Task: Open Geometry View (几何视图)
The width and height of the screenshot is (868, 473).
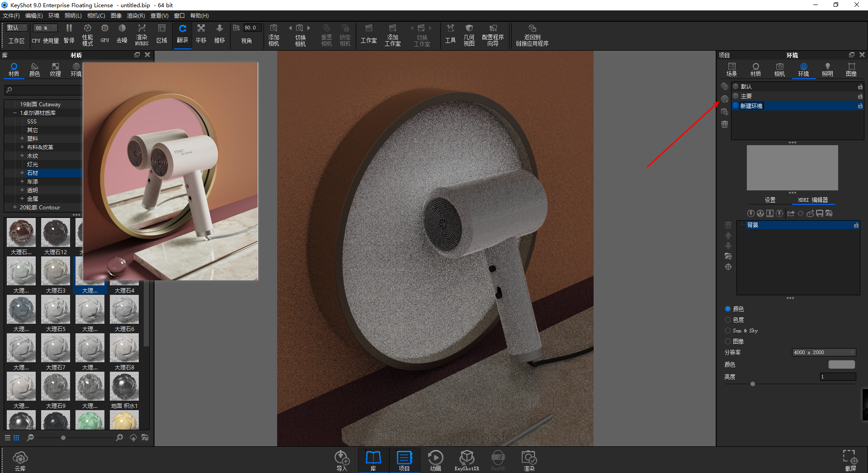Action: [469, 34]
